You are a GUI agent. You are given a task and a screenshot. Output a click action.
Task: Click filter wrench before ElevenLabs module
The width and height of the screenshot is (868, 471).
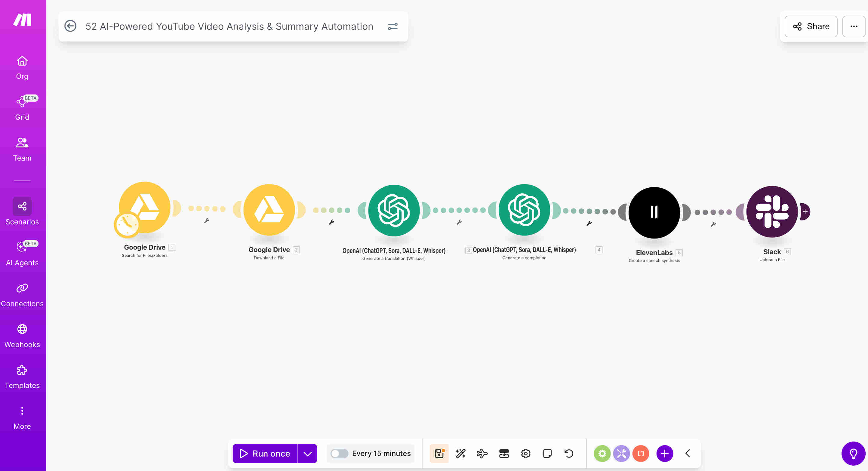point(589,223)
